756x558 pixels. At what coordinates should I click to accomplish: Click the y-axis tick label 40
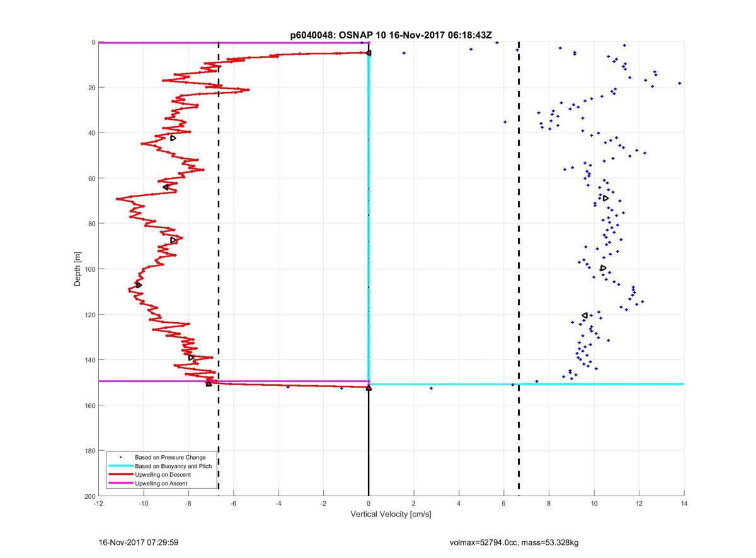tap(91, 133)
